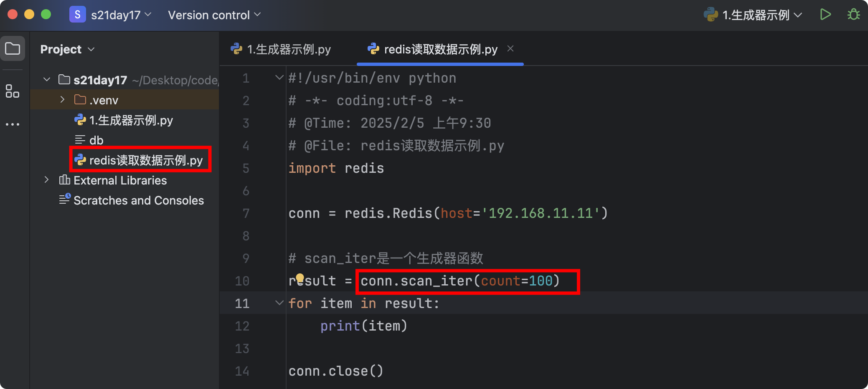Screen dimensions: 868x389
Task: Switch to the 1.生成器示例.py tab
Action: (x=281, y=49)
